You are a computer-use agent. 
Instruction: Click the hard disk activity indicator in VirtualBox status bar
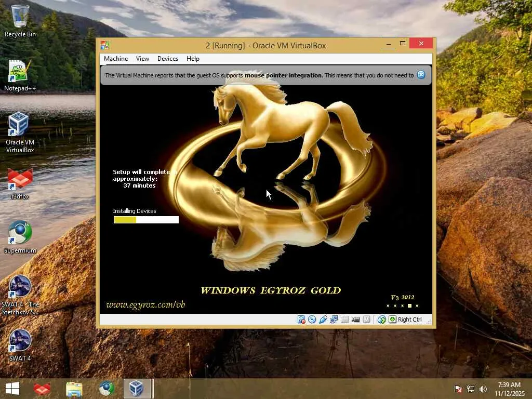point(301,320)
